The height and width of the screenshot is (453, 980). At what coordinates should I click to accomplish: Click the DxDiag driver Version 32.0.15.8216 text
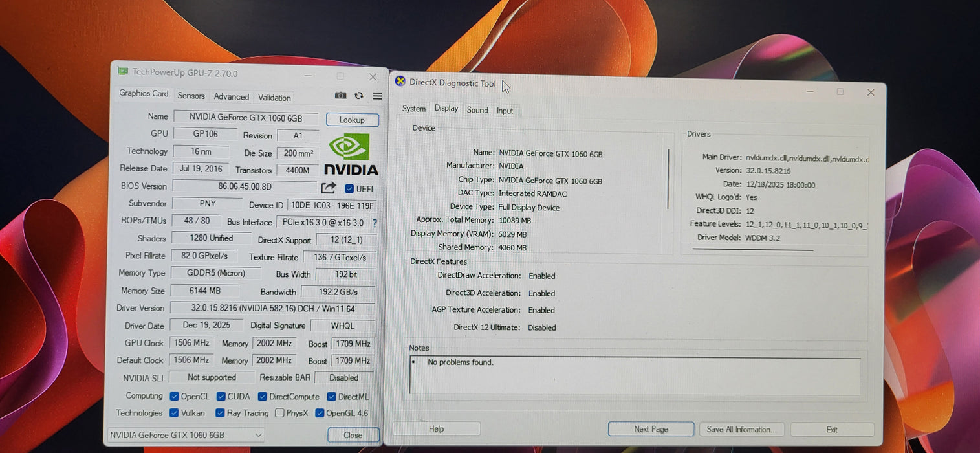tap(768, 171)
